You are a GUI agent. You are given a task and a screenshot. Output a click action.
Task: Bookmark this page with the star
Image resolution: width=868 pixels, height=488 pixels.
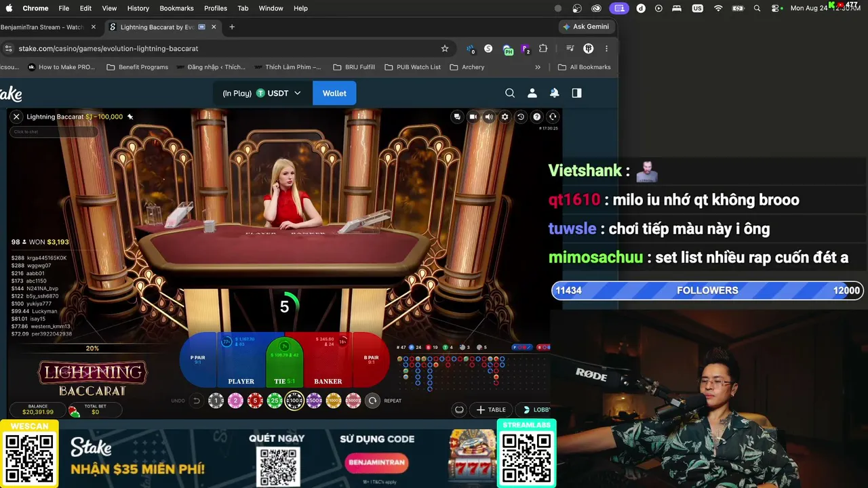pos(445,48)
